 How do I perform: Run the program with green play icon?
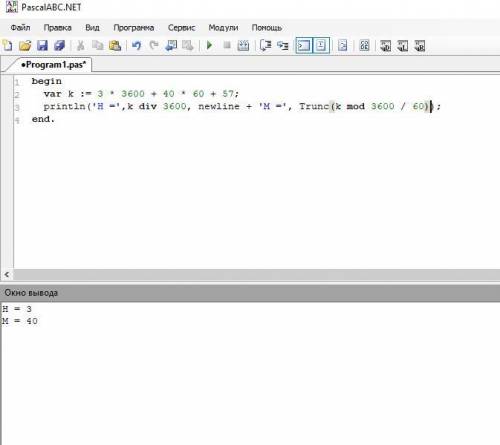click(x=209, y=45)
